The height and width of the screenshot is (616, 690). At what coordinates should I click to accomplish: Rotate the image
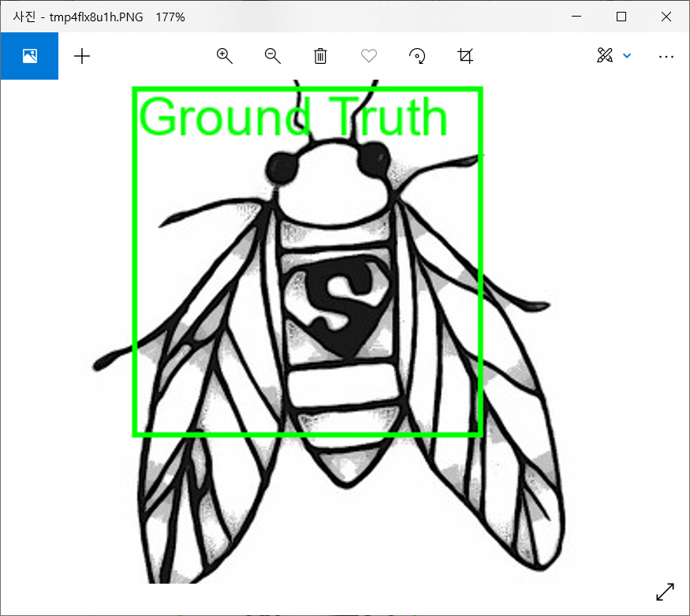pos(417,56)
